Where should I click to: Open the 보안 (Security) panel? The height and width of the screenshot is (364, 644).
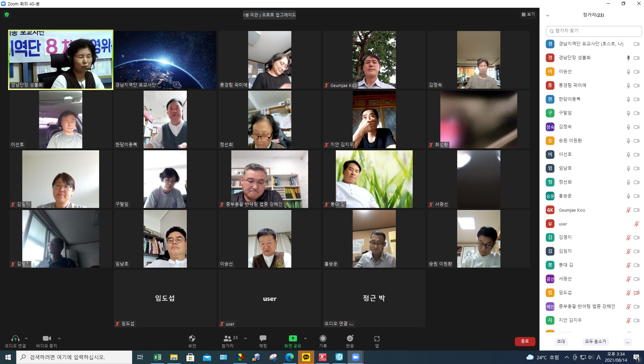point(192,341)
